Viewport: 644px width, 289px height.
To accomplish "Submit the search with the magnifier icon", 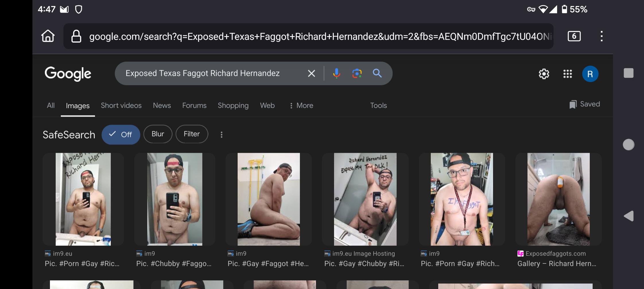I will 377,73.
